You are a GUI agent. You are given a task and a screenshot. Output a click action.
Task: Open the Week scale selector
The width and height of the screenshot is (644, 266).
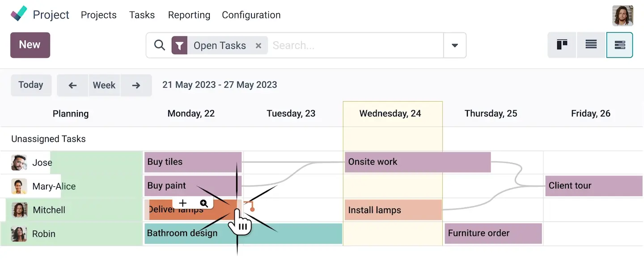click(x=104, y=85)
